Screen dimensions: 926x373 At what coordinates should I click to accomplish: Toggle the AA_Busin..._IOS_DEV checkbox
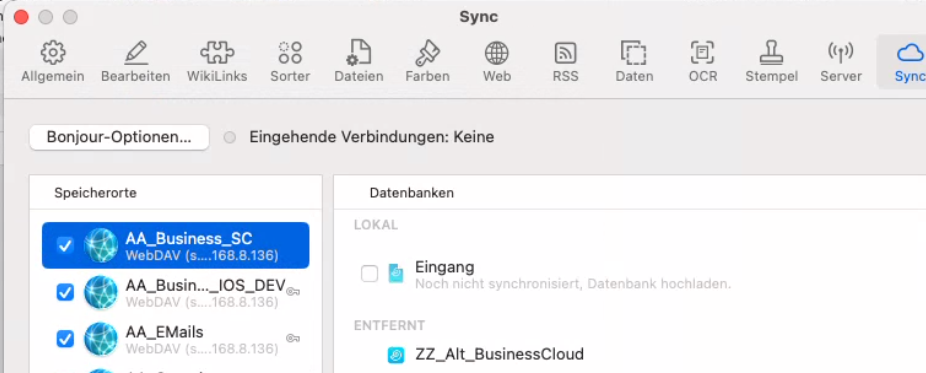click(x=65, y=292)
